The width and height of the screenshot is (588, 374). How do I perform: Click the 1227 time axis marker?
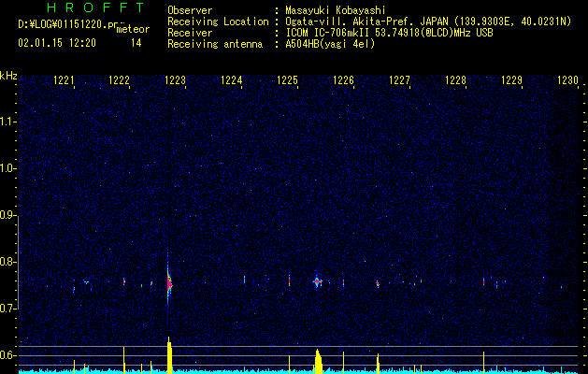(399, 79)
